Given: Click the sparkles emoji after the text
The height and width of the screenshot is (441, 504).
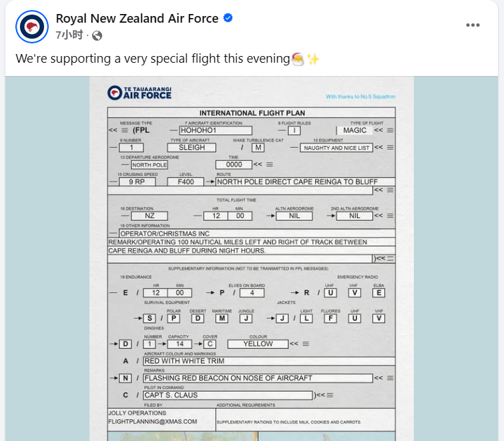Looking at the screenshot, I should click(x=312, y=59).
